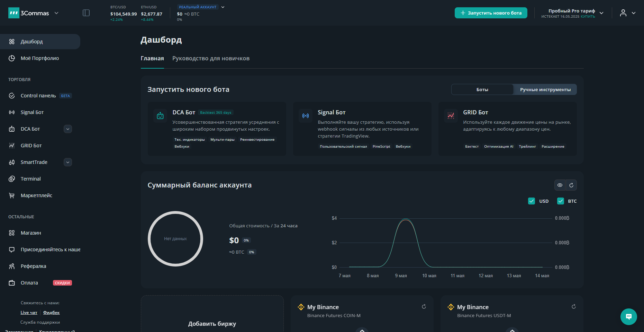Click the Мульти-пары tag
The width and height of the screenshot is (644, 332).
[x=223, y=140]
